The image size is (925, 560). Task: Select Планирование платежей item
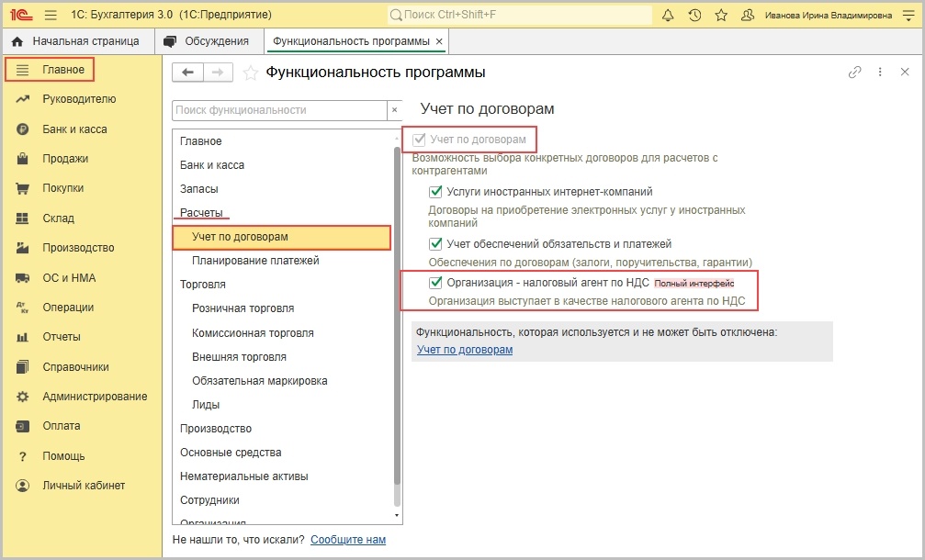tap(255, 261)
